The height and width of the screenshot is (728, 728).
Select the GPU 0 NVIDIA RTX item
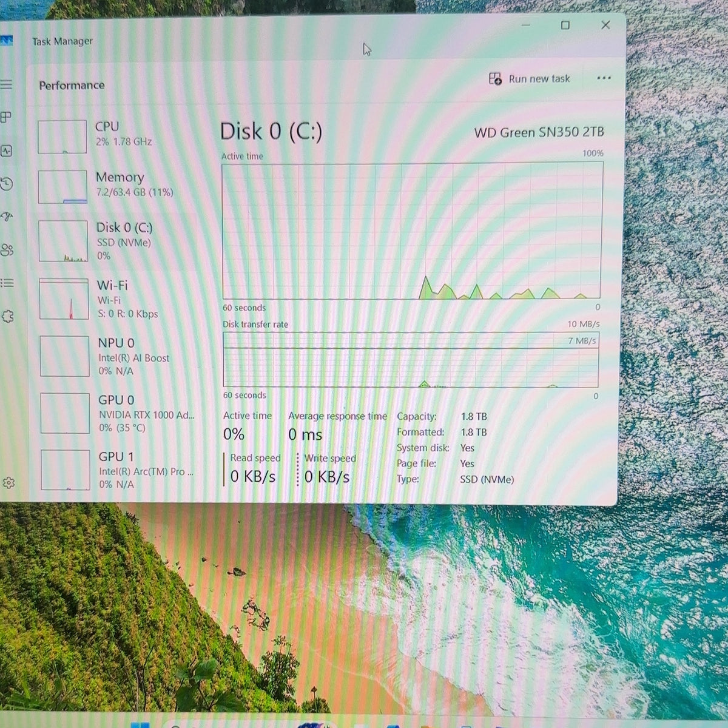coord(120,414)
